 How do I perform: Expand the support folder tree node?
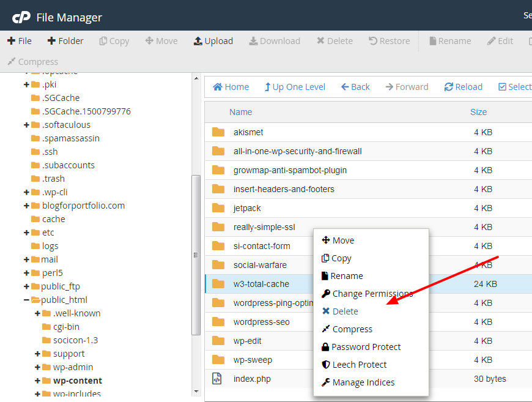tap(38, 354)
